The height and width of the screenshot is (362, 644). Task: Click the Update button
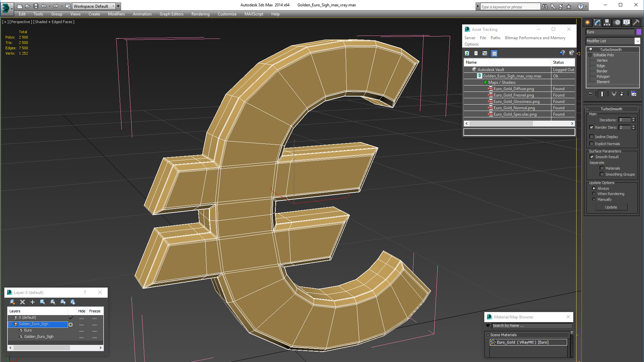pyautogui.click(x=611, y=207)
